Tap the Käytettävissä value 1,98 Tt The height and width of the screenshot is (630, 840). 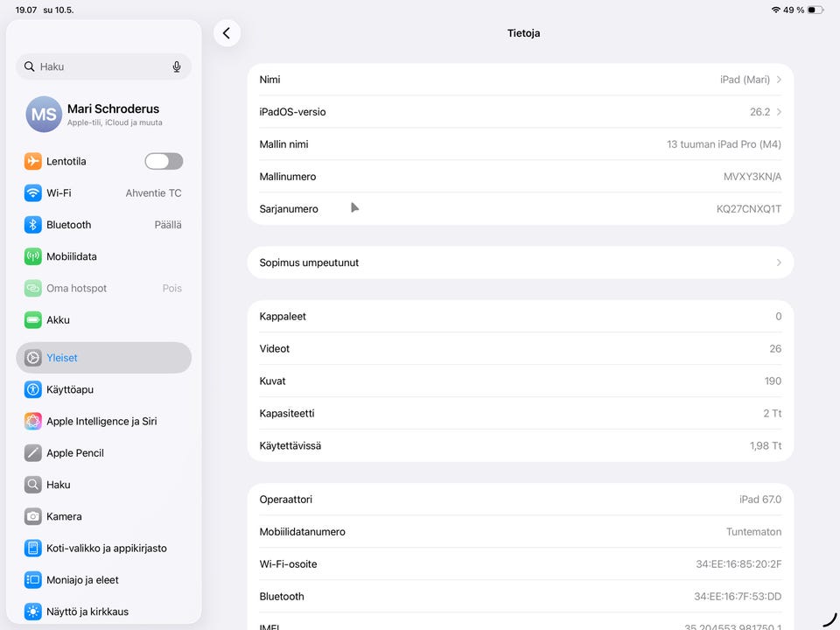coord(766,445)
